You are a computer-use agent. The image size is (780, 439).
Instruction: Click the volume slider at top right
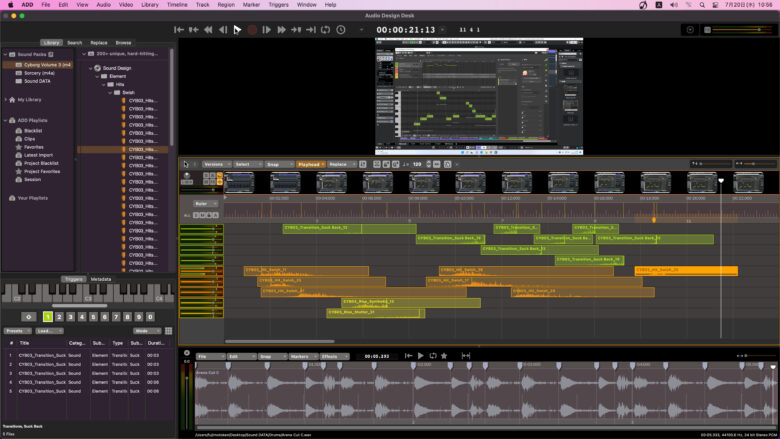coord(740,30)
